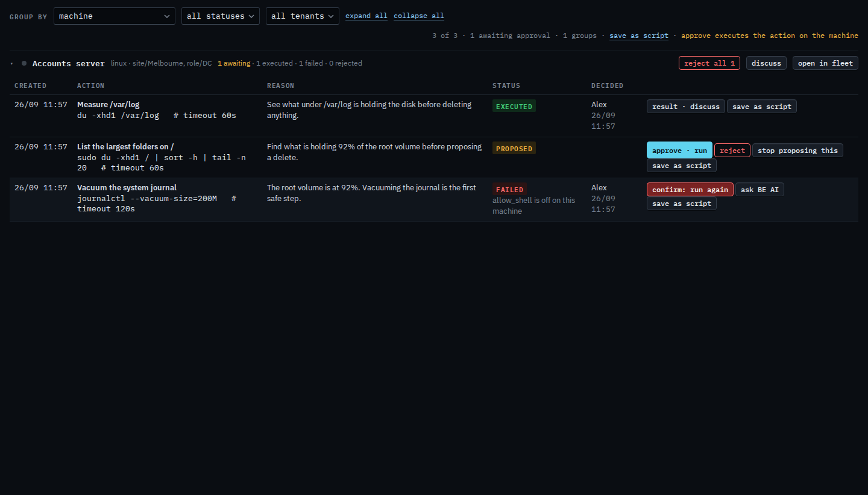Image resolution: width=868 pixels, height=495 pixels.
Task: Open the all statuses filter dropdown
Action: tap(221, 16)
